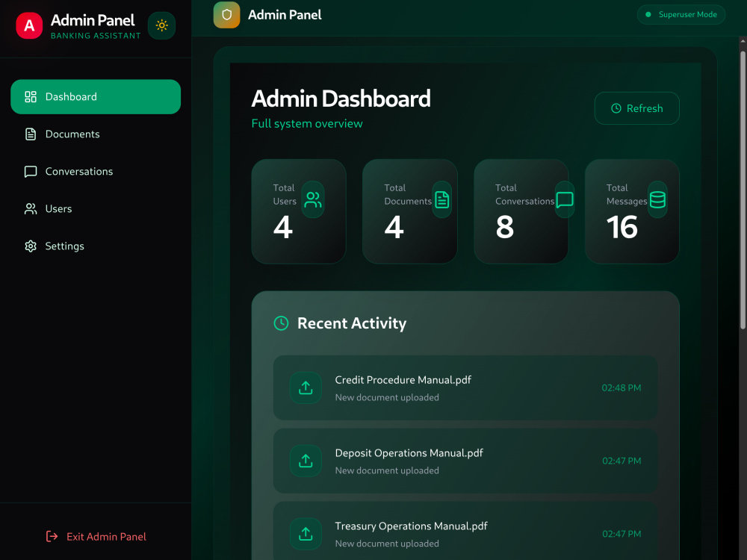Go to Conversations in the sidebar
The image size is (747, 560).
(96, 172)
